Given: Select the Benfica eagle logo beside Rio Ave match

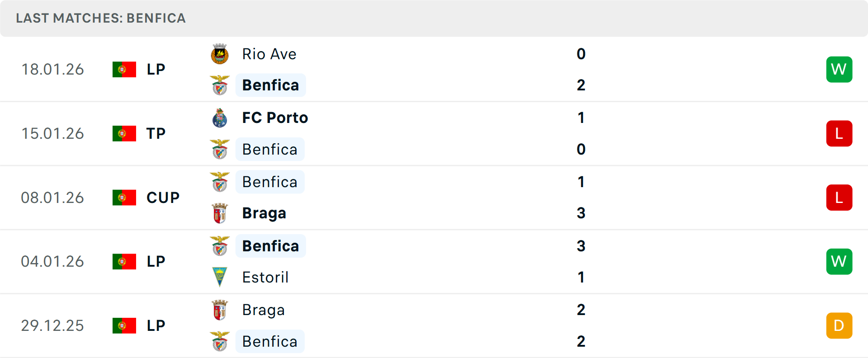Looking at the screenshot, I should tap(220, 85).
